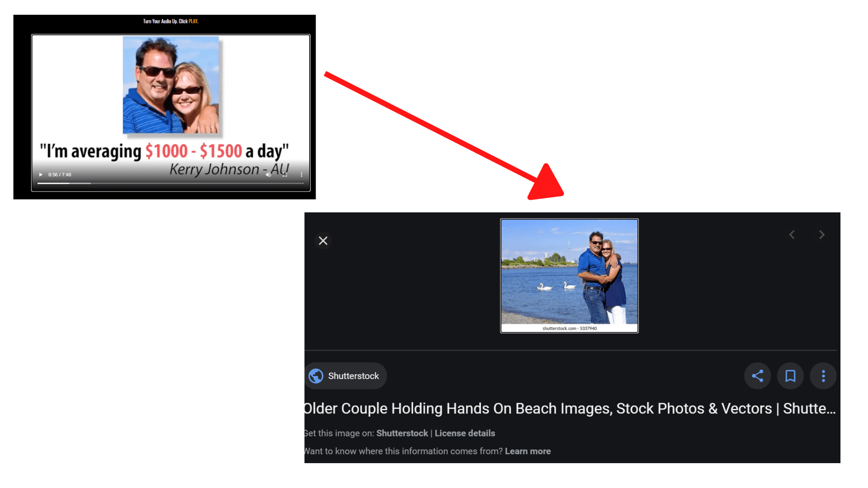Click the 'I'm averaging $1000 - $1500 a day' quote
This screenshot has width=868, height=488.
[164, 151]
